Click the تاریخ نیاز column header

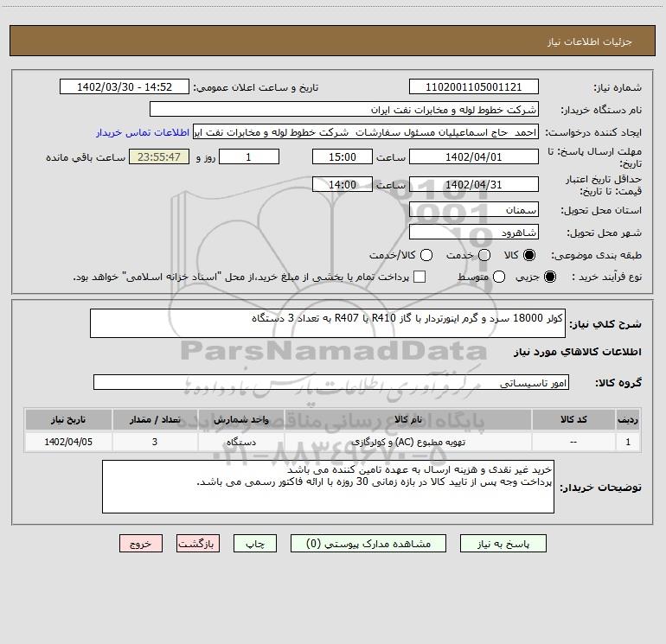68,419
